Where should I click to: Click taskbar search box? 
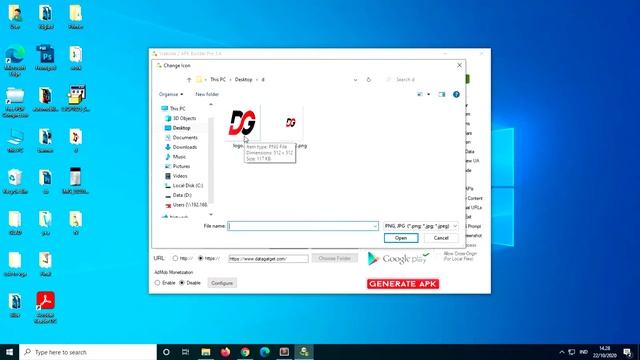(x=88, y=352)
